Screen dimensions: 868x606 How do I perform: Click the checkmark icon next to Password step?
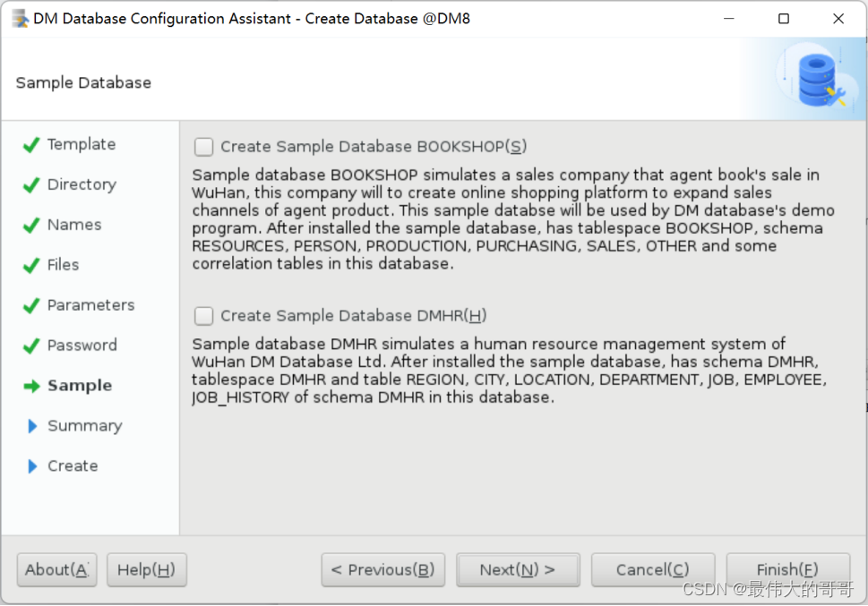(x=30, y=345)
